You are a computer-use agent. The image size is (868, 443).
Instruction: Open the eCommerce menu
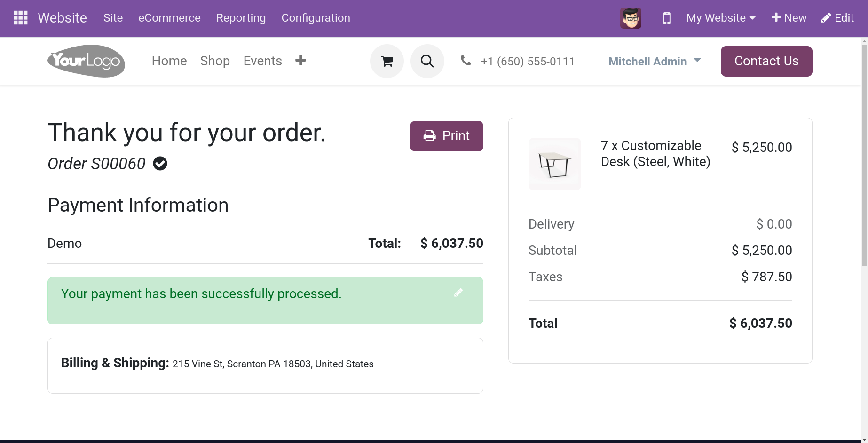169,18
